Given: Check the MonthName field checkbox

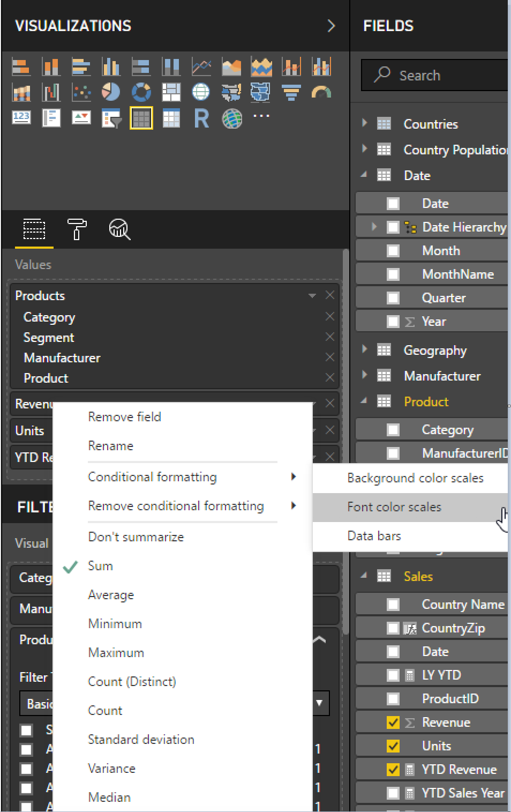Looking at the screenshot, I should coord(393,274).
